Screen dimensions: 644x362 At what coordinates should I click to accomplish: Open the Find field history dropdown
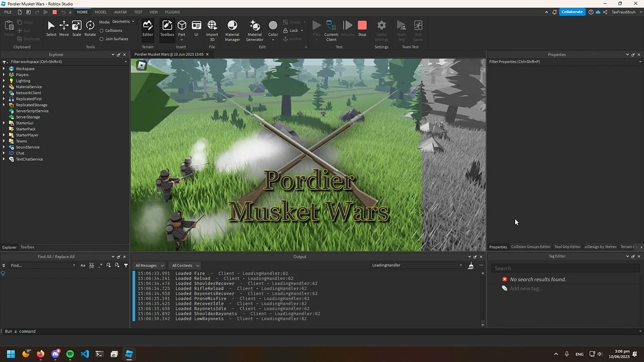[x=74, y=266]
